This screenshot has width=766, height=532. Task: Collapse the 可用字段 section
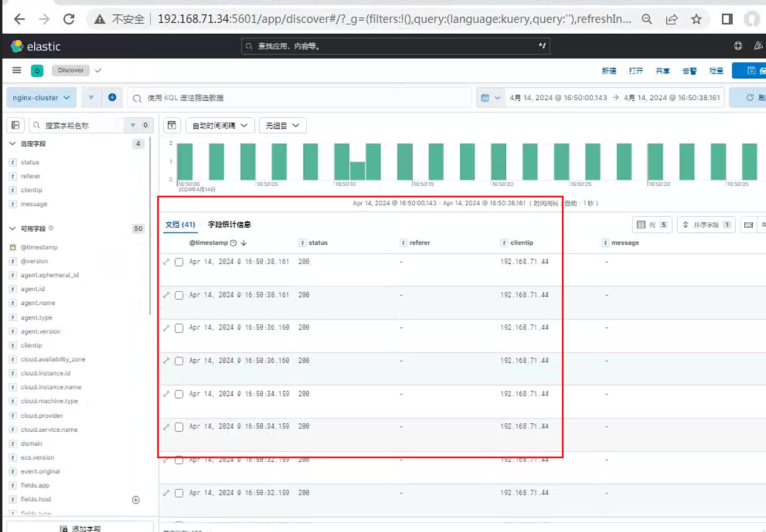click(x=12, y=229)
